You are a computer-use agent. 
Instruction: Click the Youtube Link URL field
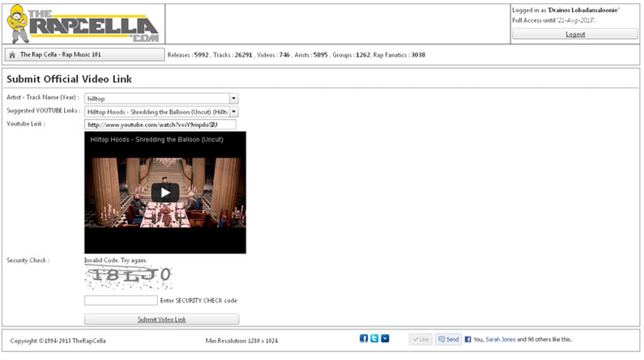click(x=160, y=125)
